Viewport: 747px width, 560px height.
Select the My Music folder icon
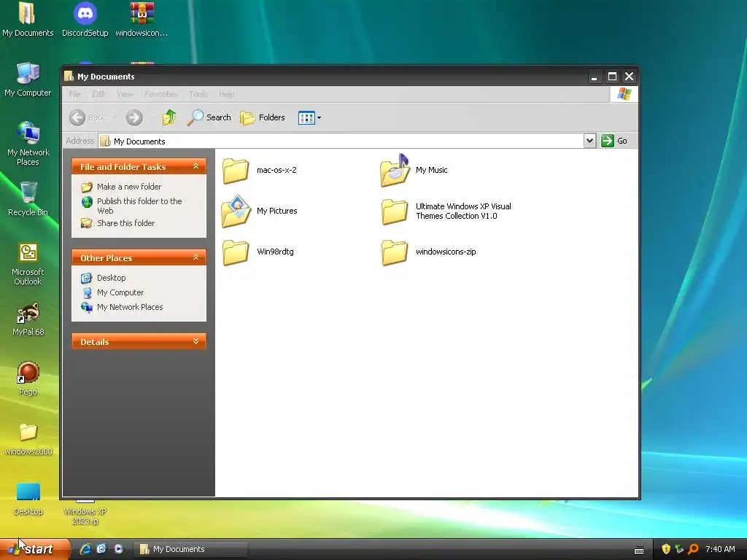point(395,171)
